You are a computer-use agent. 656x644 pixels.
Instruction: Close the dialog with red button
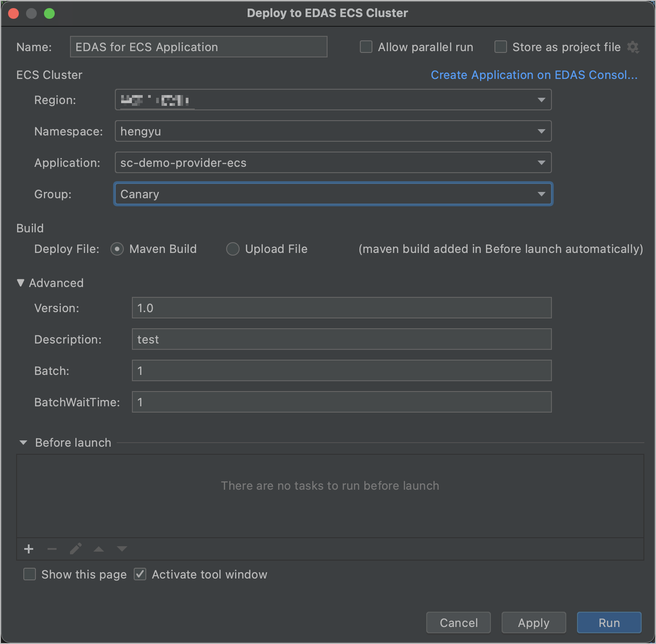pos(13,13)
